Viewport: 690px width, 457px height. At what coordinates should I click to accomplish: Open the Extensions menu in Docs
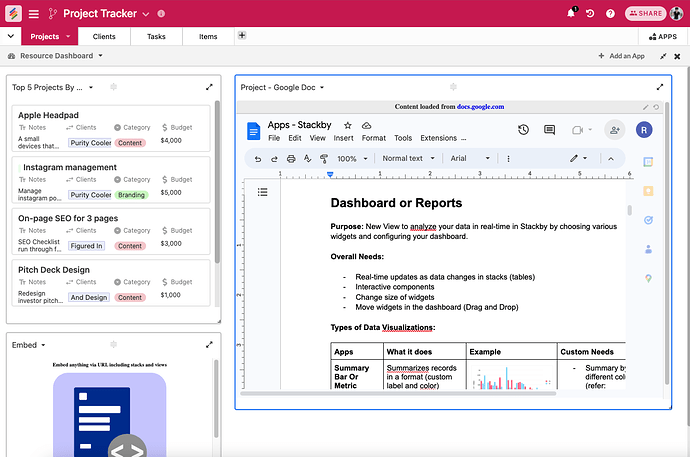[x=438, y=138]
